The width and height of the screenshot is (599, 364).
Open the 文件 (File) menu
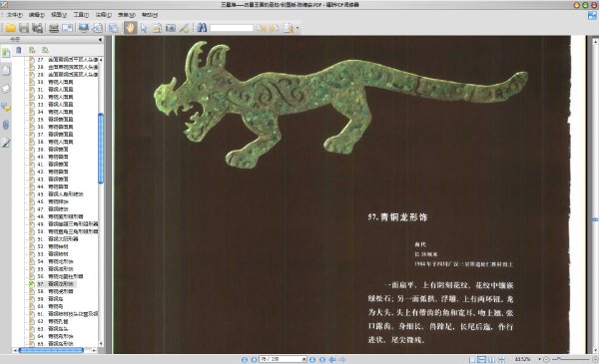[14, 15]
